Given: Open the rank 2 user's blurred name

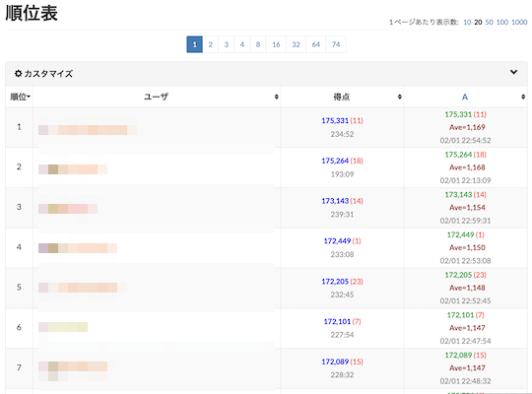Looking at the screenshot, I should click(73, 169).
